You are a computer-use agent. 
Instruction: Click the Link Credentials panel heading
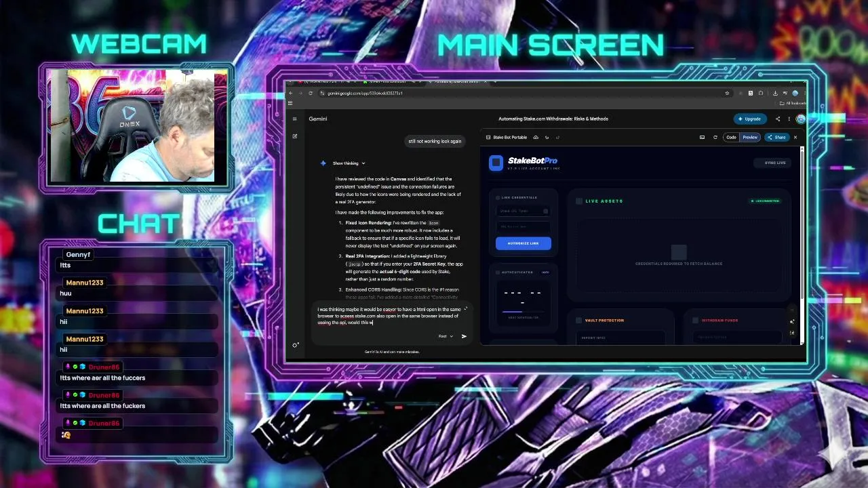tap(519, 198)
